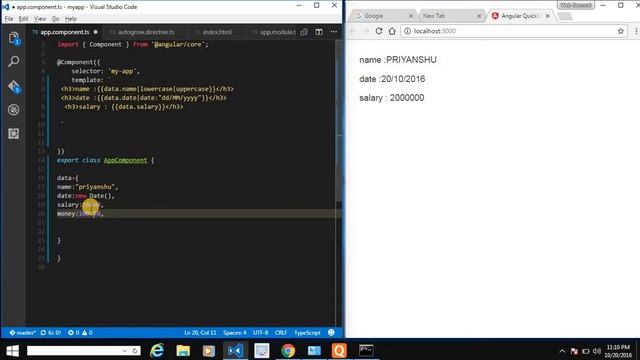Open the Windows Start menu
The width and height of the screenshot is (640, 360).
(x=12, y=351)
